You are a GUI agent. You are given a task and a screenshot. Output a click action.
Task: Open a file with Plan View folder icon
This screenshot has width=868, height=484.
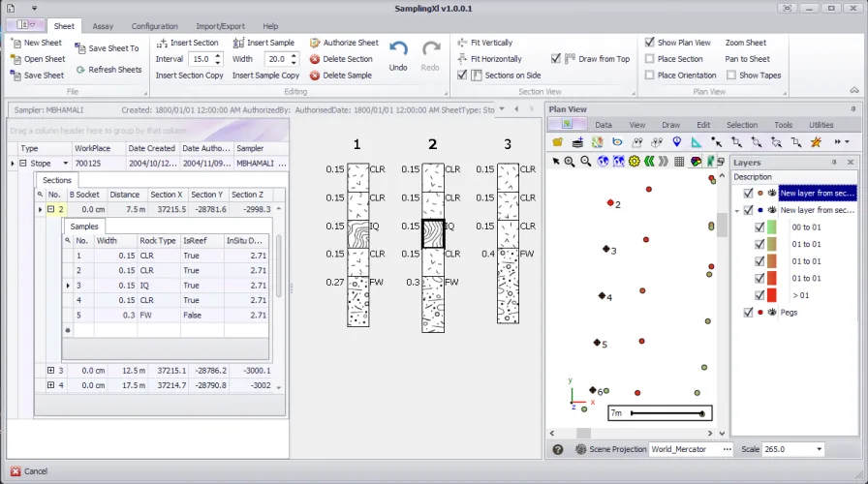point(557,142)
